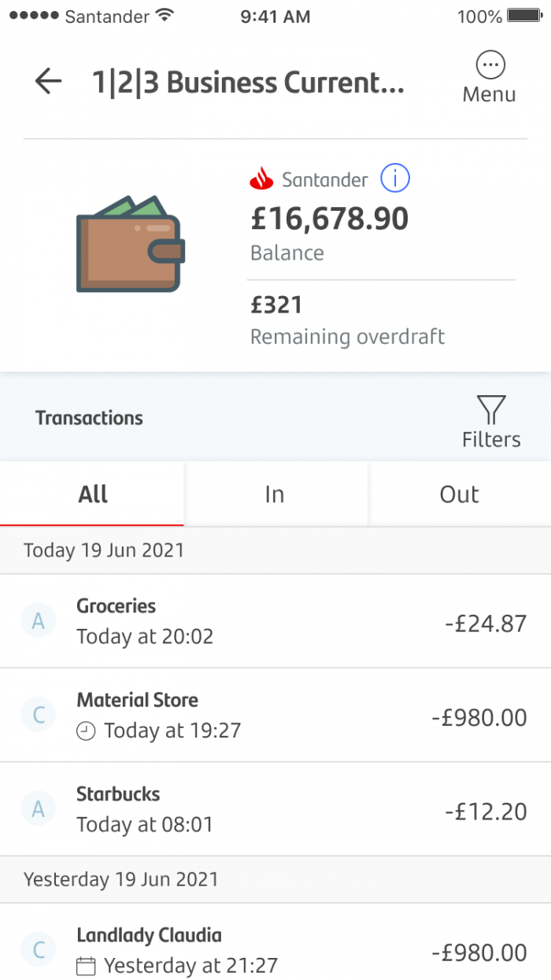
Task: Open the Starbucks transaction entry
Action: point(275,808)
